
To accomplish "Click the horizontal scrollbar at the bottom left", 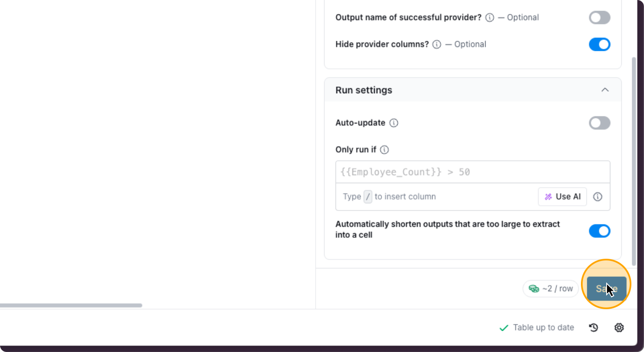I will click(x=71, y=305).
